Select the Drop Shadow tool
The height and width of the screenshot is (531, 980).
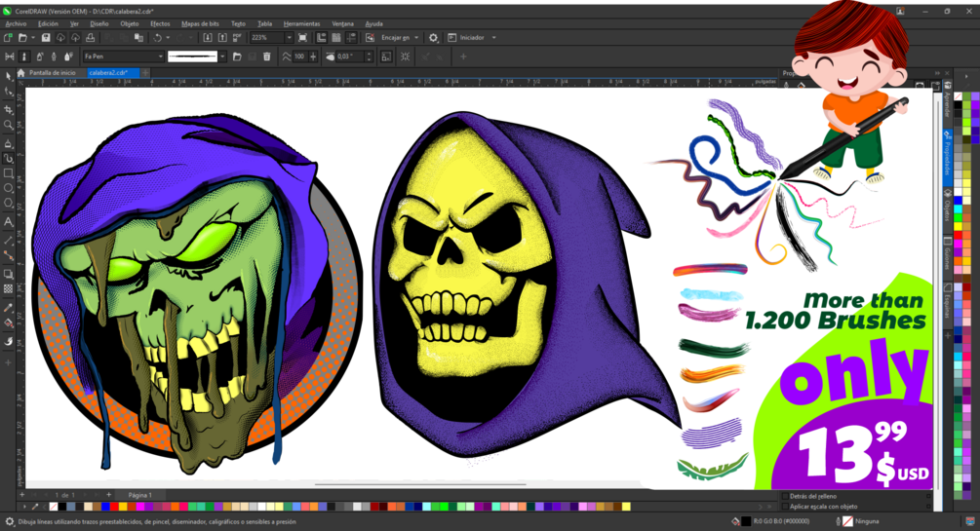pos(8,274)
